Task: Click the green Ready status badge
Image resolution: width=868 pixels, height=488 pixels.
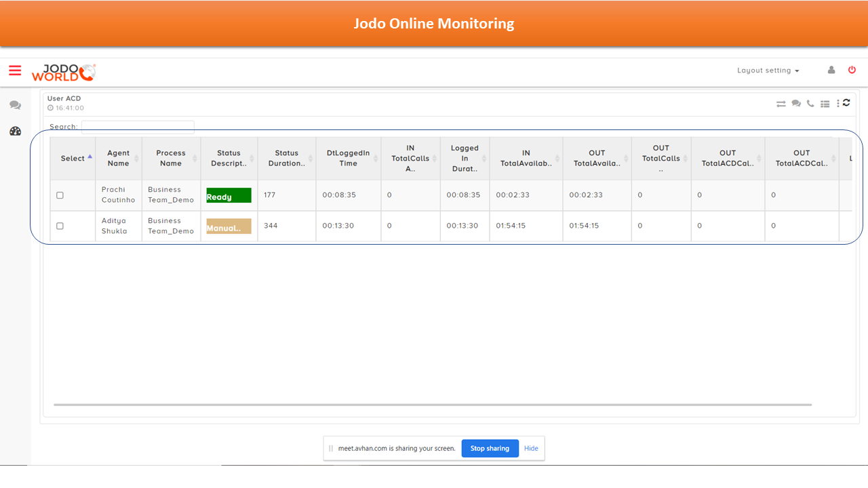Action: coord(229,196)
